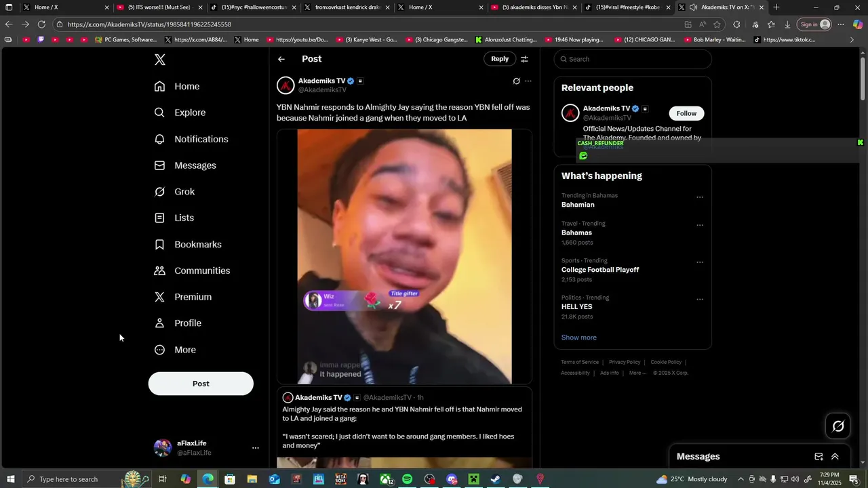The height and width of the screenshot is (488, 868).
Task: Open more options for Bahamian trend
Action: (x=700, y=197)
